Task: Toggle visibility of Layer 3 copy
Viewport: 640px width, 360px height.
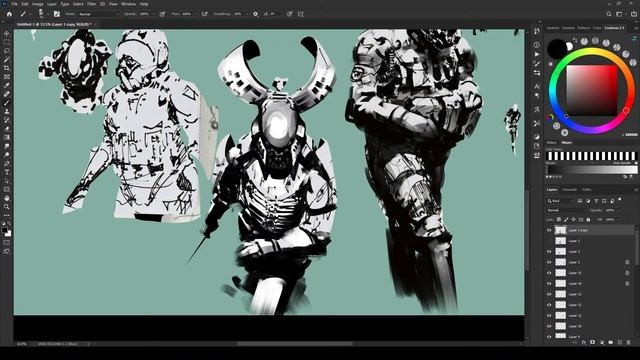Action: pos(549,230)
